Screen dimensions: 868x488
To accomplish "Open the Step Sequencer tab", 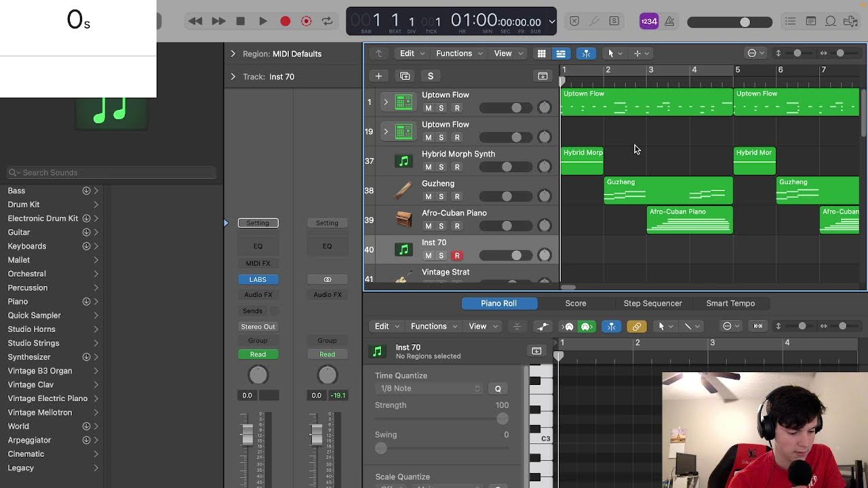I will (652, 304).
